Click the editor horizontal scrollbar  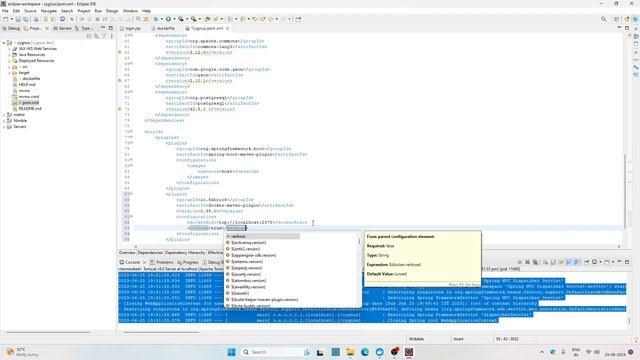point(377,247)
